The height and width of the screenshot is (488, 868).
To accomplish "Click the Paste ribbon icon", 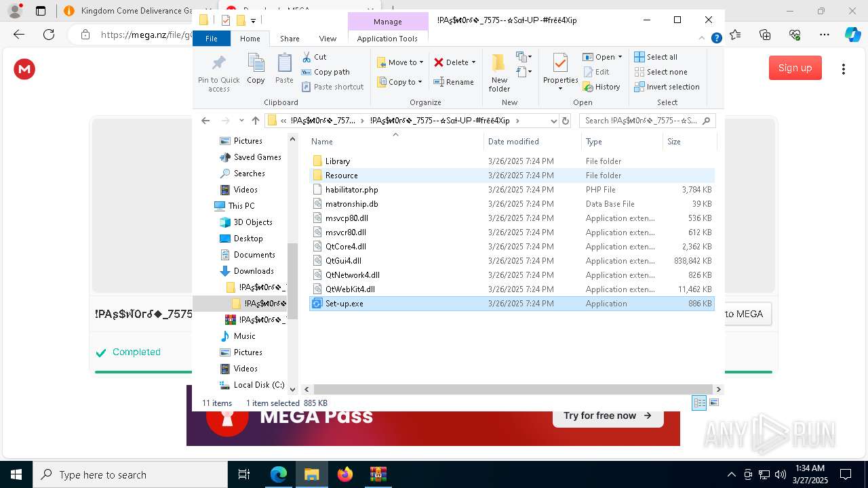I will [284, 68].
